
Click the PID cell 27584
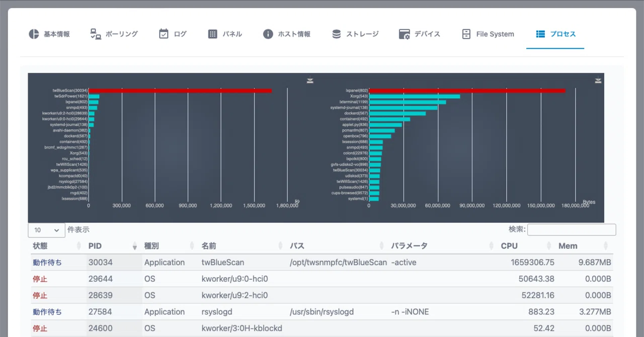(101, 312)
